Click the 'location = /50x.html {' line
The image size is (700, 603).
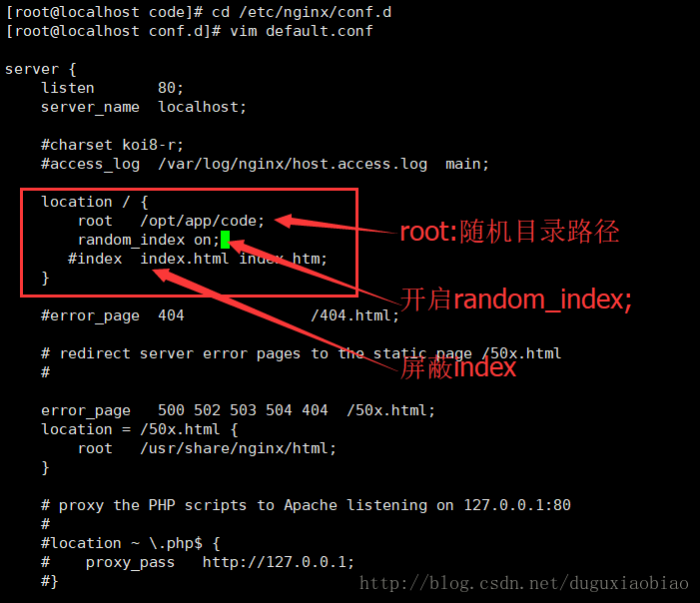139,429
